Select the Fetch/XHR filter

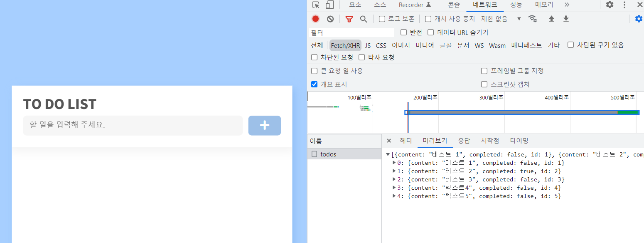345,45
